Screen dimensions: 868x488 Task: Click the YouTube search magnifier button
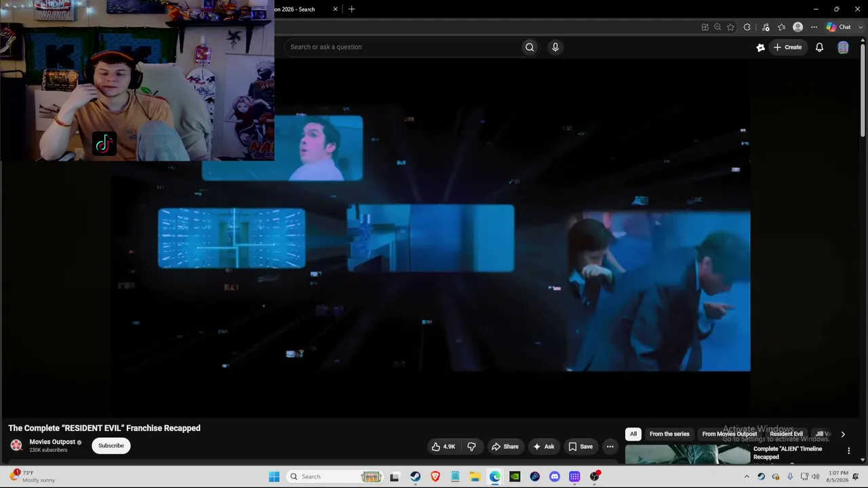tap(530, 47)
